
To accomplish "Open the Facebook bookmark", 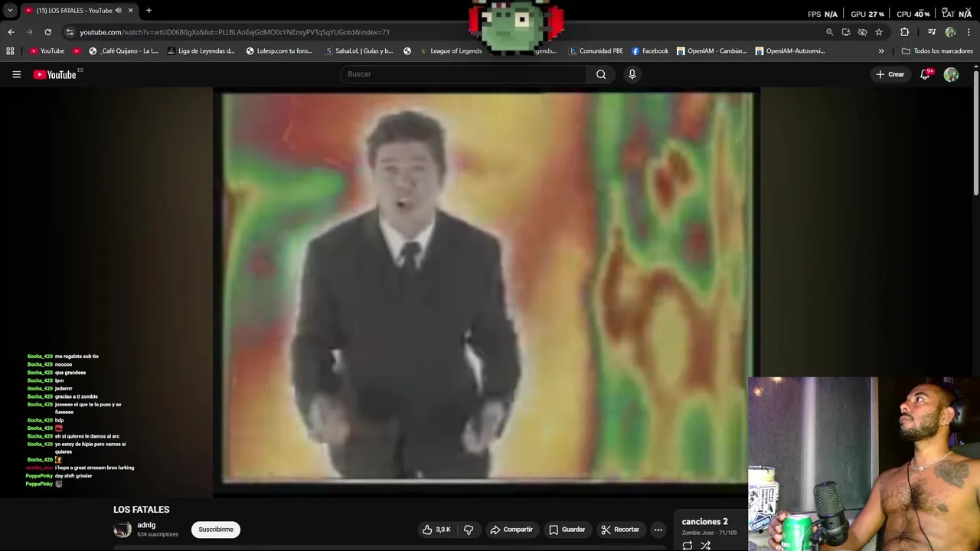I will 650,51.
